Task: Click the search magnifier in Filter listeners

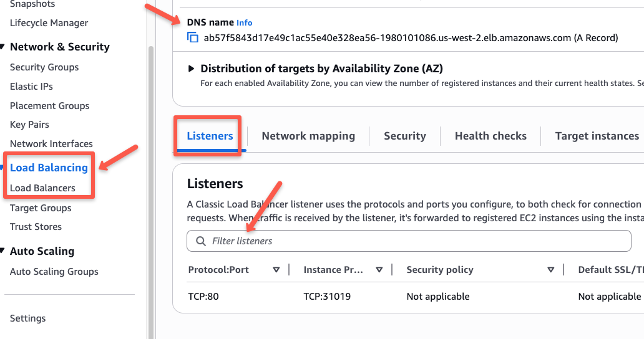Action: pyautogui.click(x=201, y=241)
